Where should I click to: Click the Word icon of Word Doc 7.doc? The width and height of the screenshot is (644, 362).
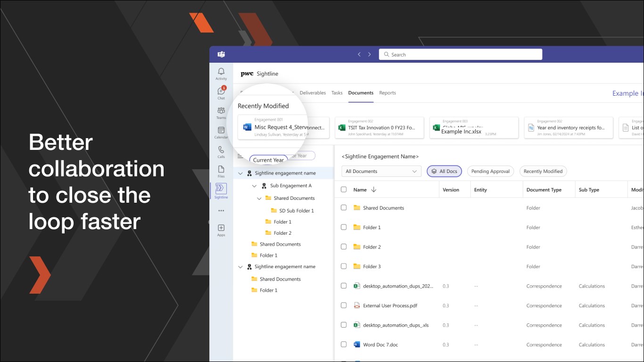pyautogui.click(x=357, y=345)
